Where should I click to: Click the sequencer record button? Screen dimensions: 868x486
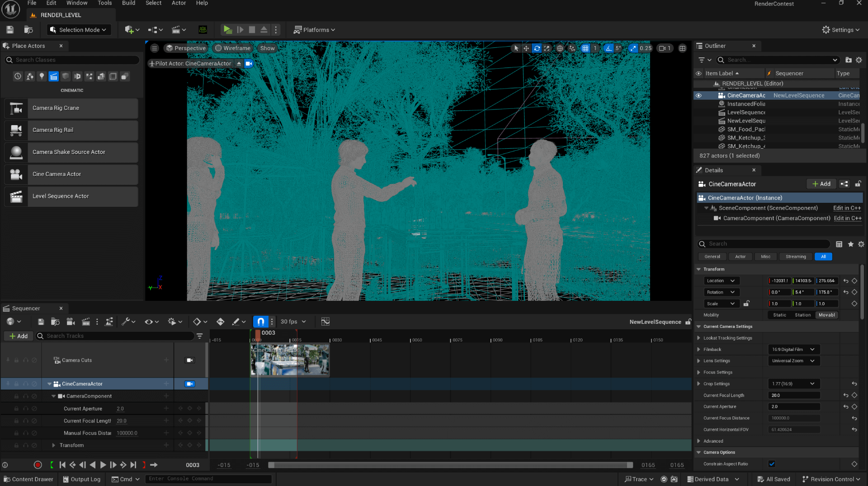point(38,465)
